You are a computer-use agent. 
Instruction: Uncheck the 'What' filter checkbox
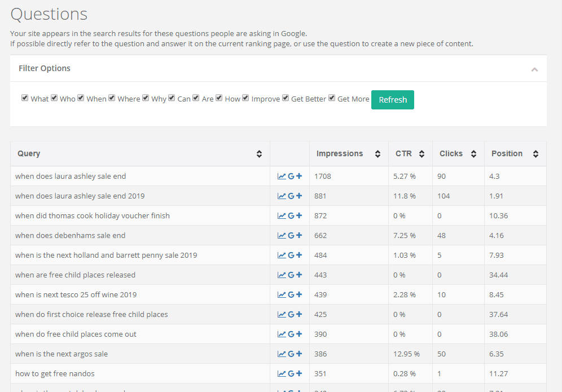[x=25, y=98]
